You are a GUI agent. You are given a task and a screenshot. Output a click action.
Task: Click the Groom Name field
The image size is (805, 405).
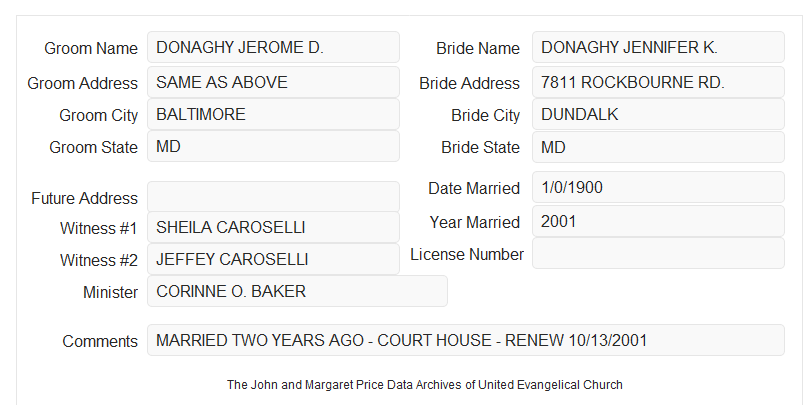coord(273,47)
